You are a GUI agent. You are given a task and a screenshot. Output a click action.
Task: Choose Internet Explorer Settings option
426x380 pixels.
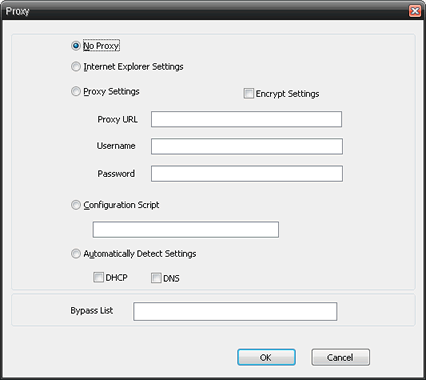click(x=76, y=66)
